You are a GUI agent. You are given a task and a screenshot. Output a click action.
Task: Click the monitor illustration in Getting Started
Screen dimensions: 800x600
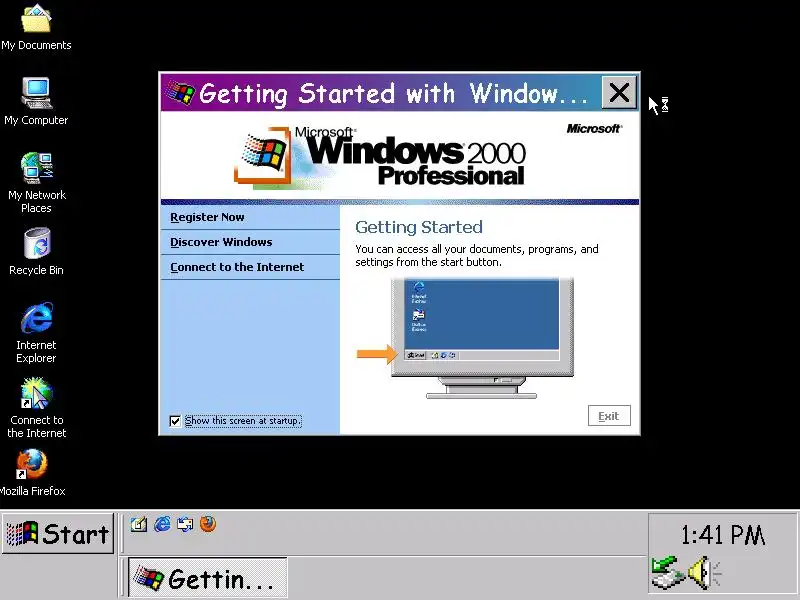click(482, 338)
